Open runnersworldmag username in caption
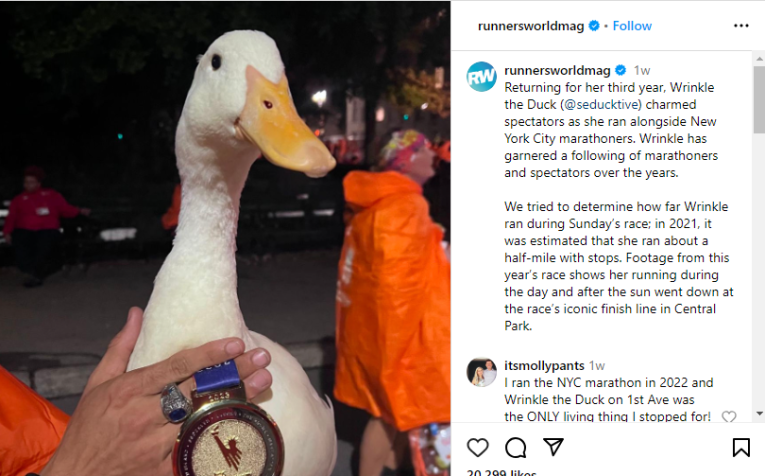 click(x=557, y=70)
